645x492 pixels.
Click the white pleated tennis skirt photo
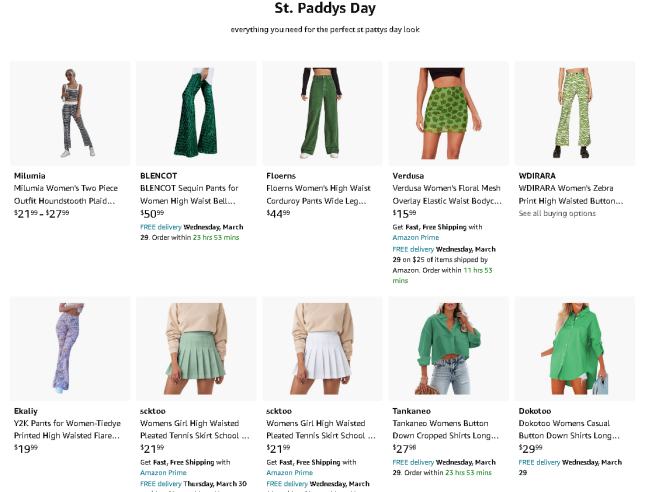click(x=322, y=348)
